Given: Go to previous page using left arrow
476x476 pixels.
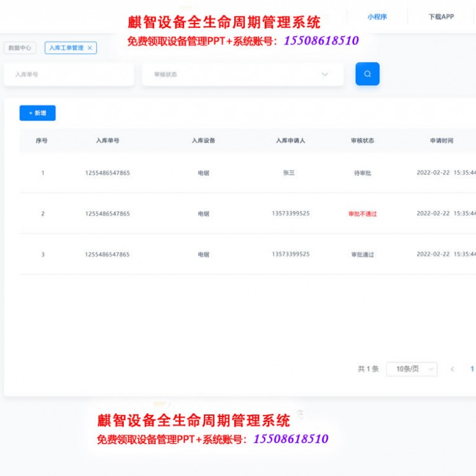Looking at the screenshot, I should pos(452,369).
